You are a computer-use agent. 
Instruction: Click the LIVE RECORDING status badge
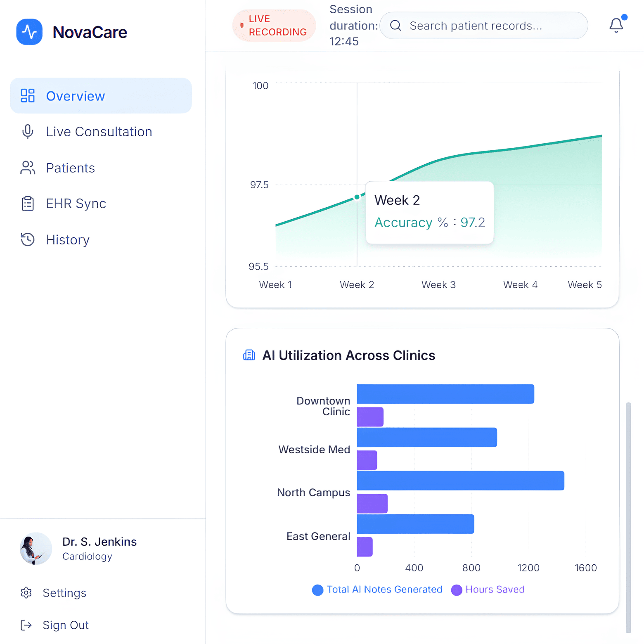274,26
